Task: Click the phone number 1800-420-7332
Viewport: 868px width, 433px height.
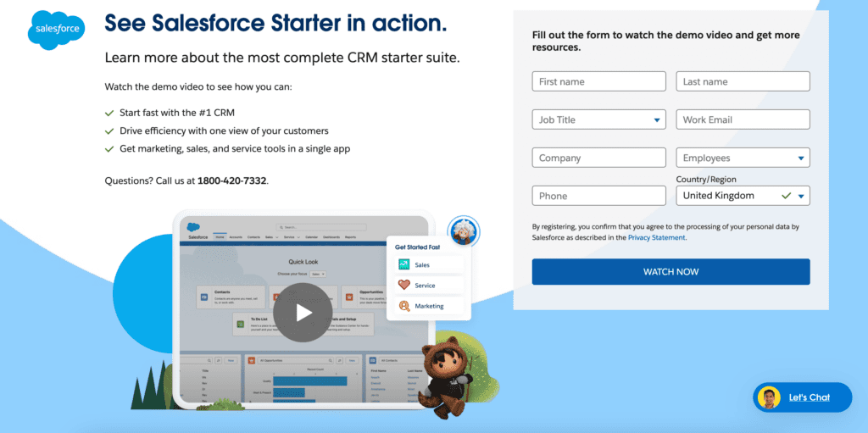Action: pos(232,180)
